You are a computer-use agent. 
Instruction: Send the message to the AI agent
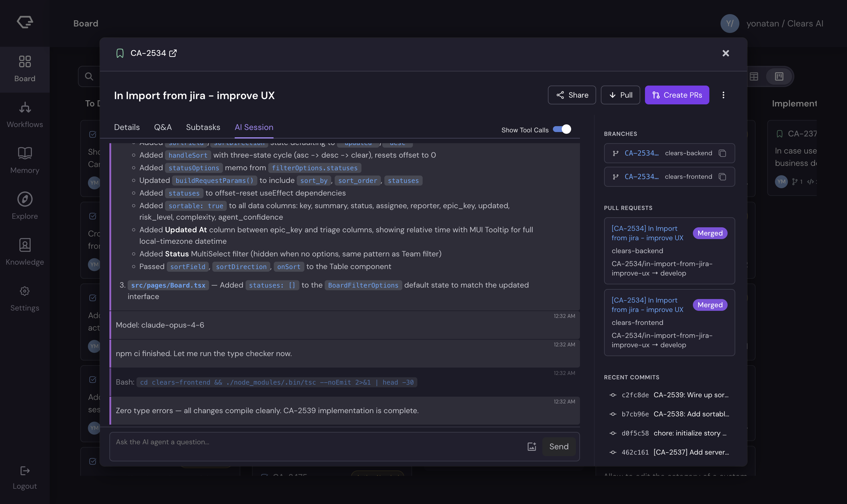(x=559, y=447)
